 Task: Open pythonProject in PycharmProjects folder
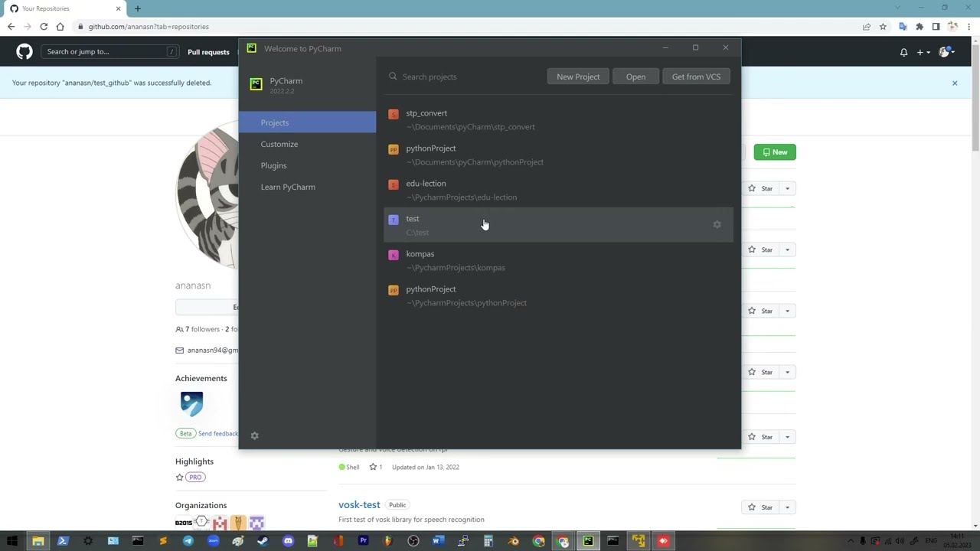(558, 295)
